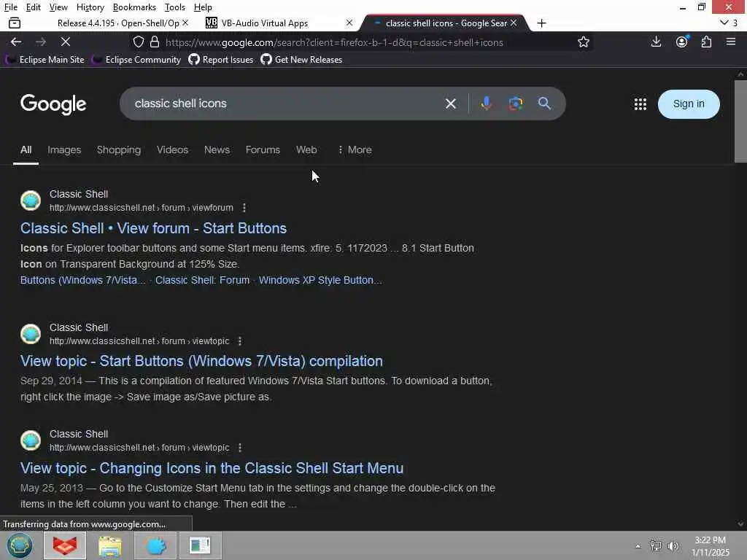Clear the Google search box text

tap(450, 104)
